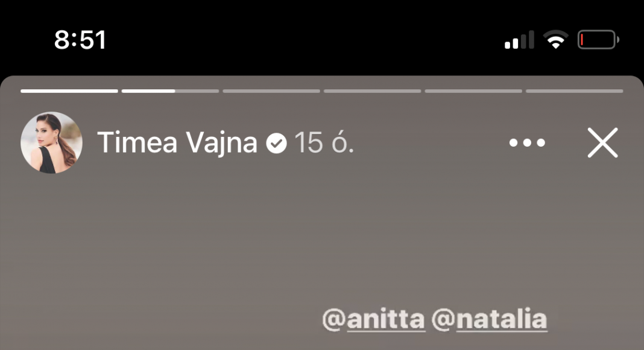Viewport: 644px width, 350px height.
Task: Tap the 15 ó. story timestamp
Action: pos(324,143)
